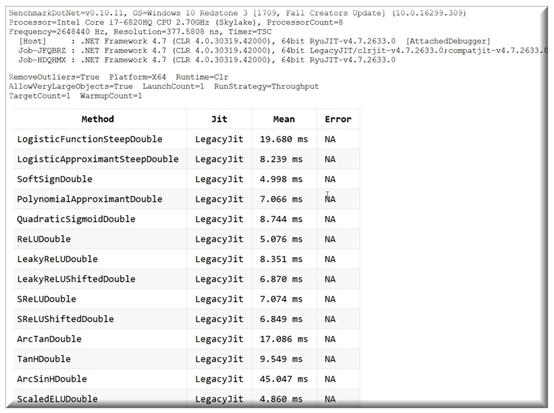Click the AllowVeryLargeObjects=True text
Screen dimensions: 554x413
pos(71,86)
